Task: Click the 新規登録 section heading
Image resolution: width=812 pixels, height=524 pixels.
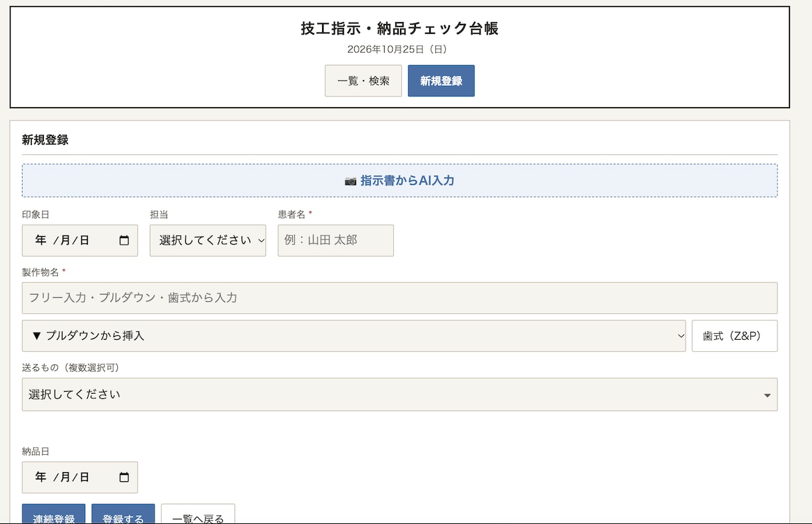Action: 45,140
